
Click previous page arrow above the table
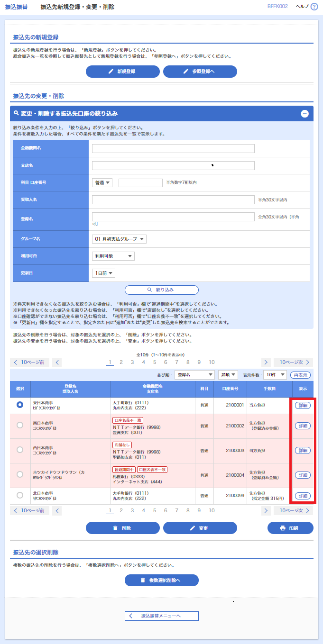(57, 363)
